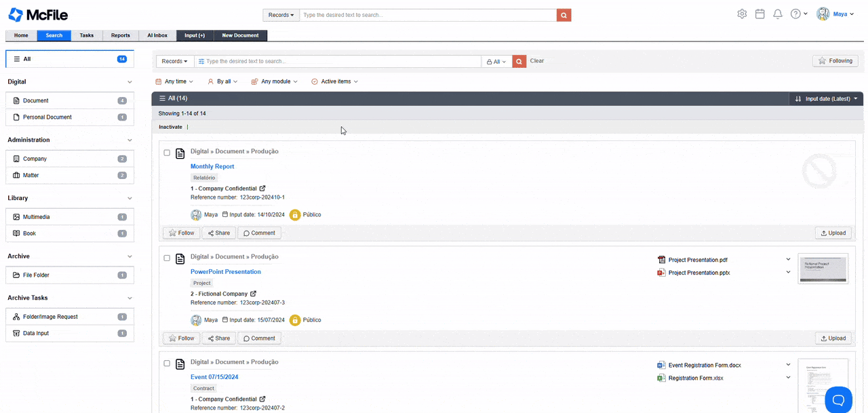
Task: Open notifications with the bell icon
Action: coord(778,14)
